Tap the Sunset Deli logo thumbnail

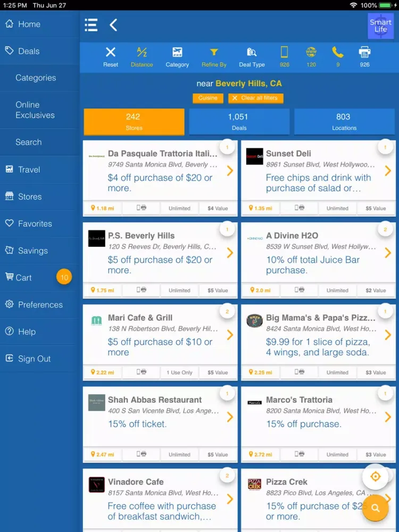coord(254,156)
